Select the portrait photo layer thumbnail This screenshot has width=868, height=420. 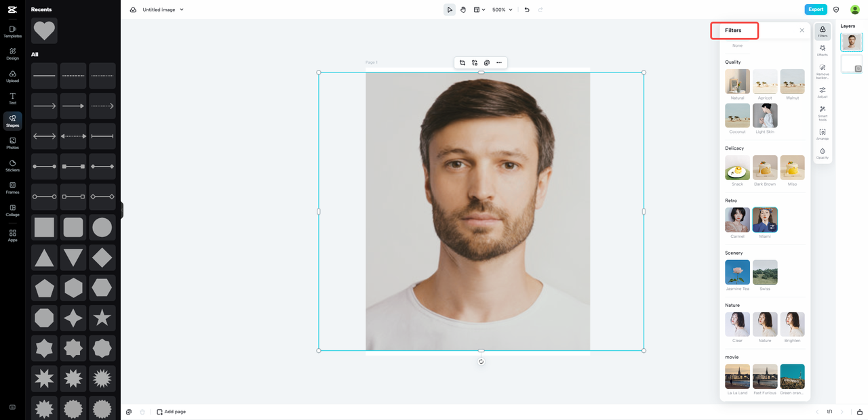click(852, 42)
